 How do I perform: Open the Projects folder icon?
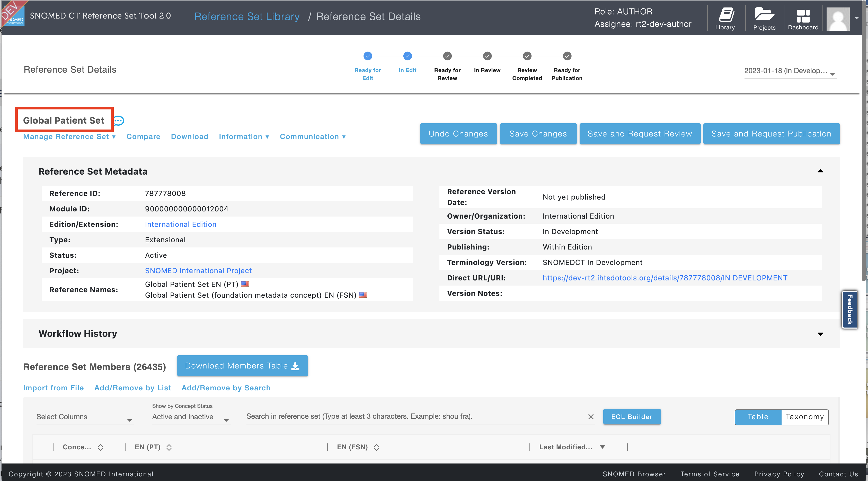click(764, 18)
